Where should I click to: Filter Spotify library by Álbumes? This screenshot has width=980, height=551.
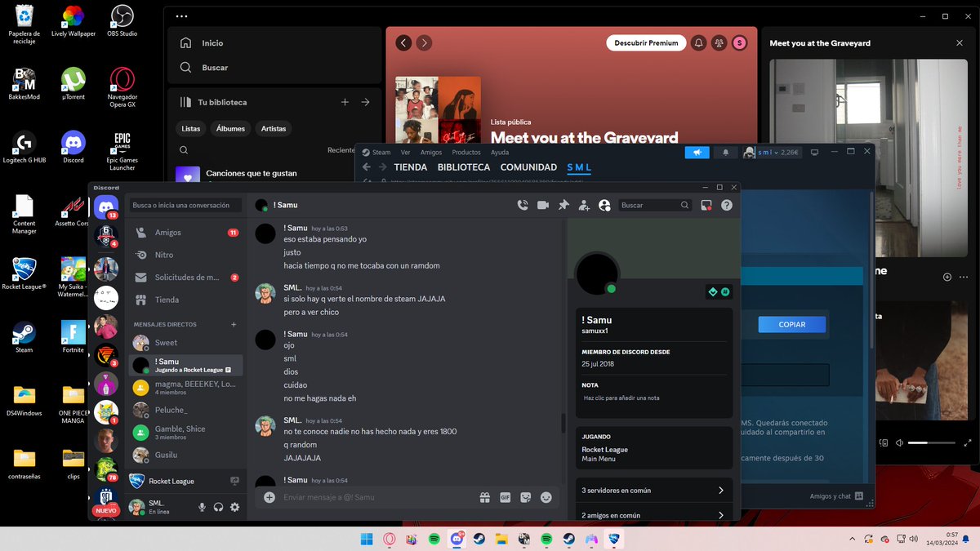(230, 129)
